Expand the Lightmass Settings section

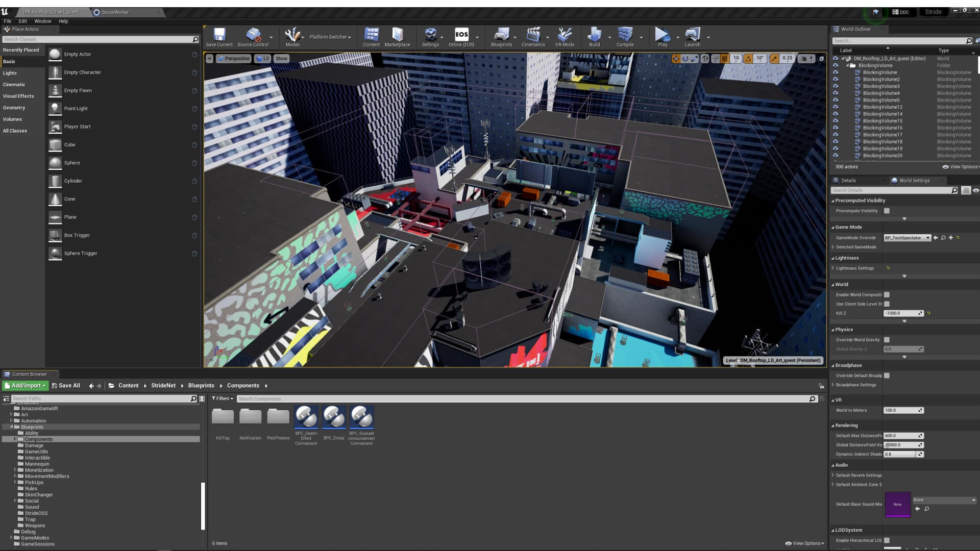click(x=833, y=268)
